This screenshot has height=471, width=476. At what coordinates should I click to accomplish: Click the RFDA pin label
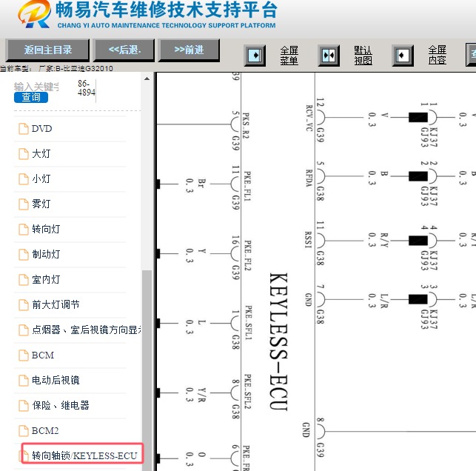pos(309,178)
